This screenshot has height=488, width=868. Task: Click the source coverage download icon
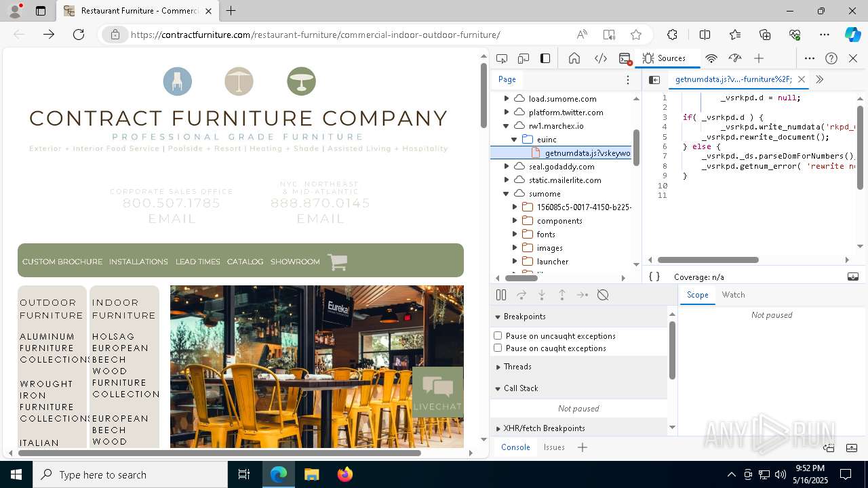pyautogui.click(x=853, y=277)
